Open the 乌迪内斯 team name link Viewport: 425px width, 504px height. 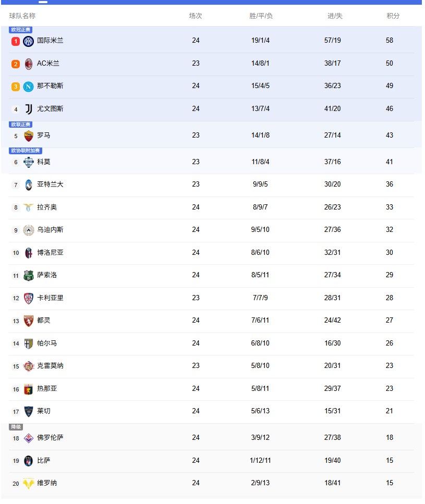click(x=50, y=230)
